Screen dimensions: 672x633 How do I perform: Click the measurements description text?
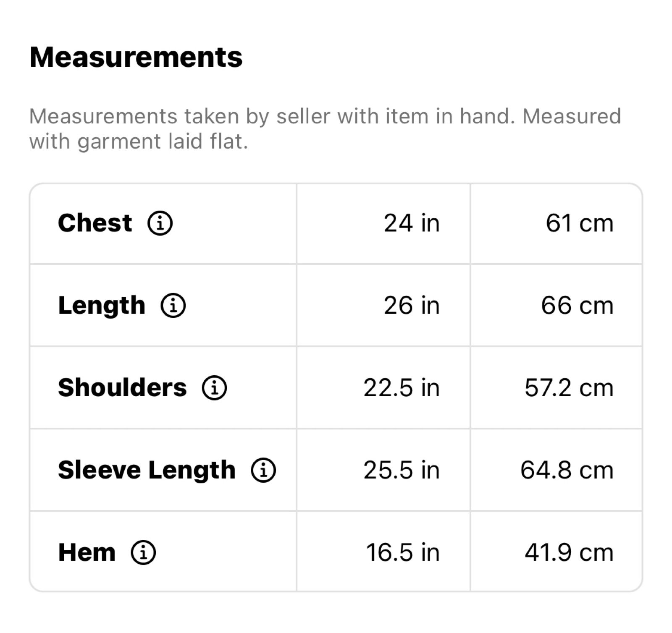tap(325, 129)
